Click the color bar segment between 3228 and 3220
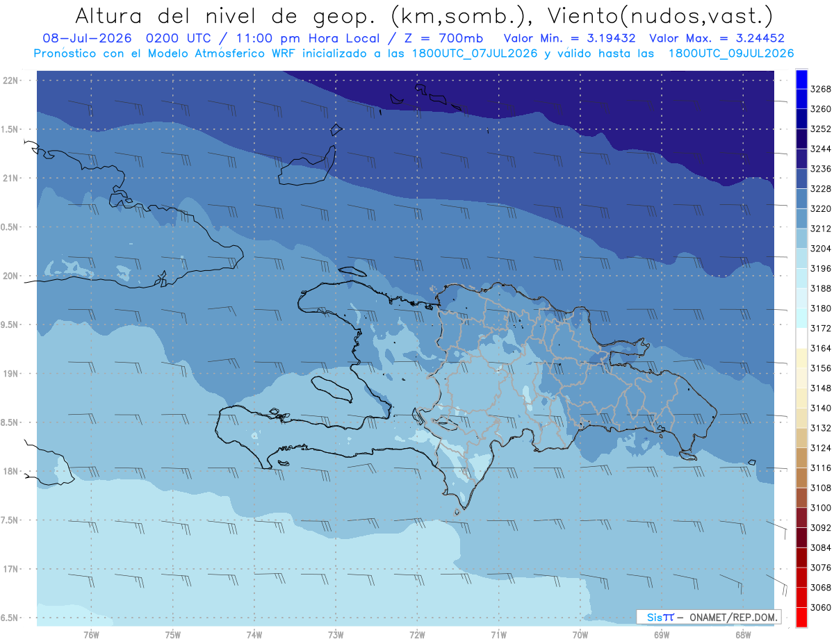834x644 pixels. pos(801,199)
